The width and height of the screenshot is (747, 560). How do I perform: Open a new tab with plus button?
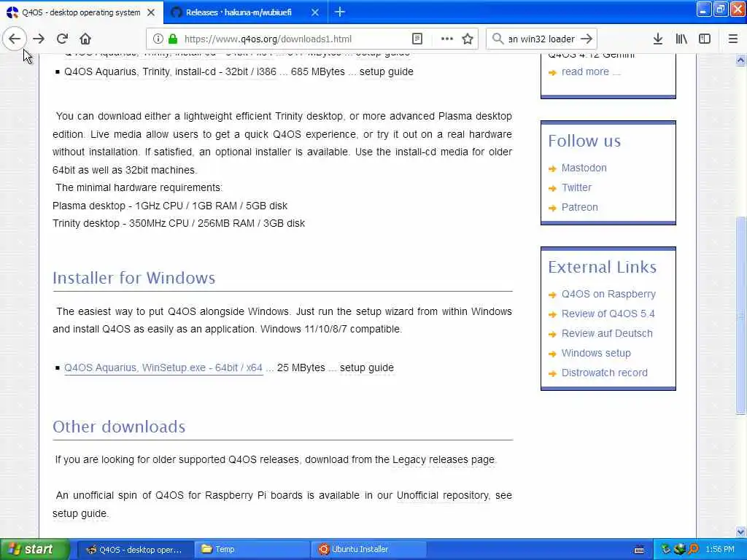(340, 12)
